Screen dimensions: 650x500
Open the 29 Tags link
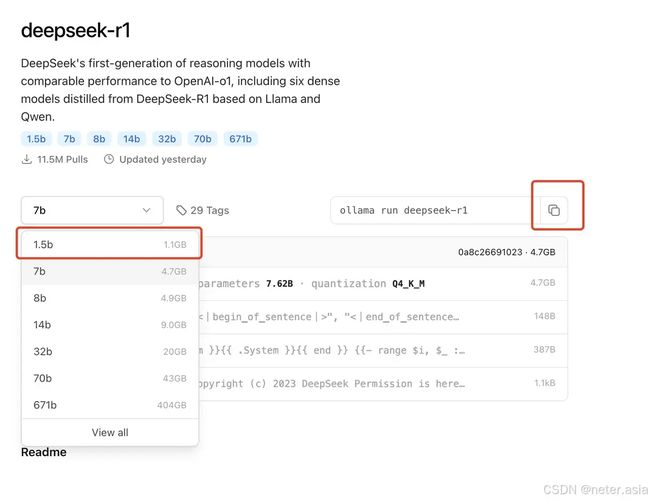click(x=203, y=210)
